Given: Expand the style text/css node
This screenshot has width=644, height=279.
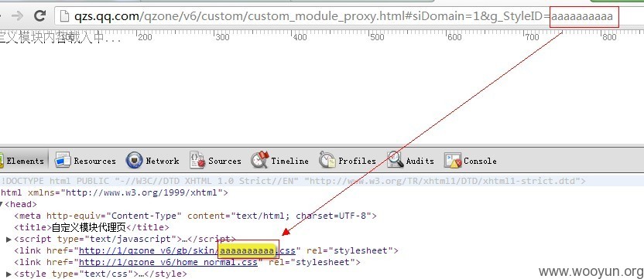Looking at the screenshot, I should click(9, 274).
